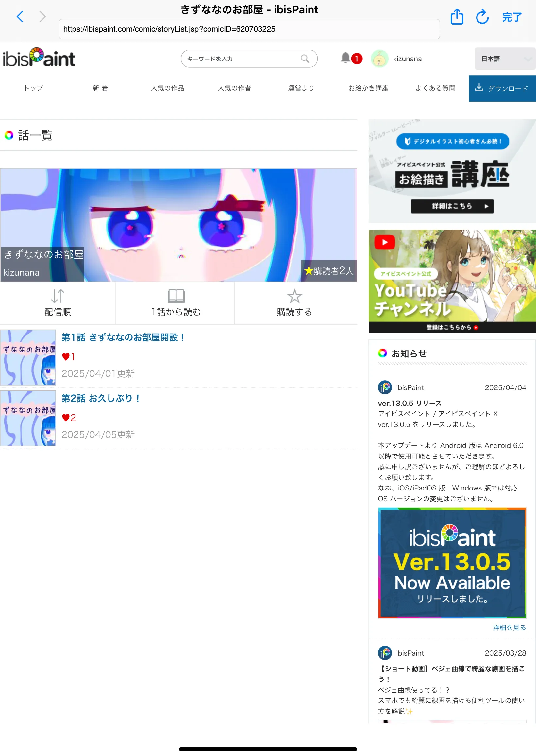Viewport: 536px width, 756px height.
Task: Open the よくある質問 menu item
Action: coord(435,88)
